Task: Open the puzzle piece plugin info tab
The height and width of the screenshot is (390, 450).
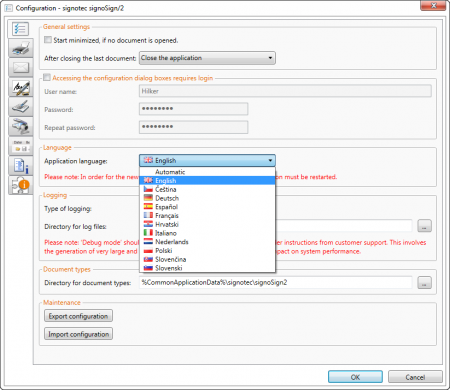Action: click(x=21, y=185)
